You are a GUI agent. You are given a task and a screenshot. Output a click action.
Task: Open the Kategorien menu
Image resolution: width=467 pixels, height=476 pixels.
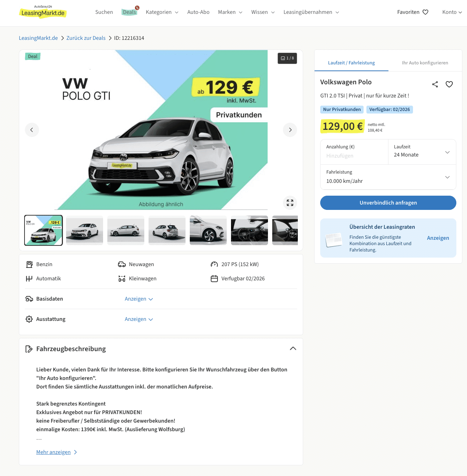coord(162,12)
